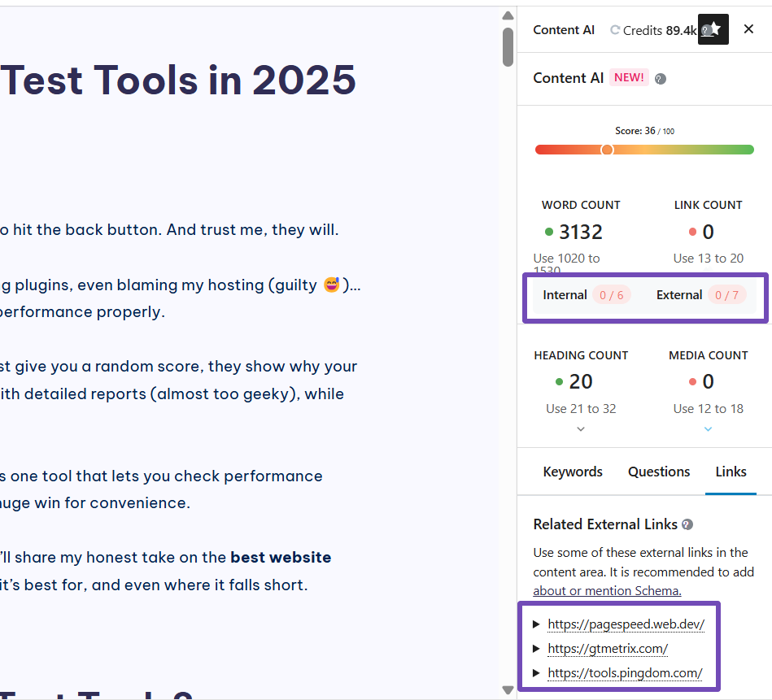Viewport: 772px width, 700px height.
Task: Expand the tools.pingdom.com link entry
Action: 536,672
